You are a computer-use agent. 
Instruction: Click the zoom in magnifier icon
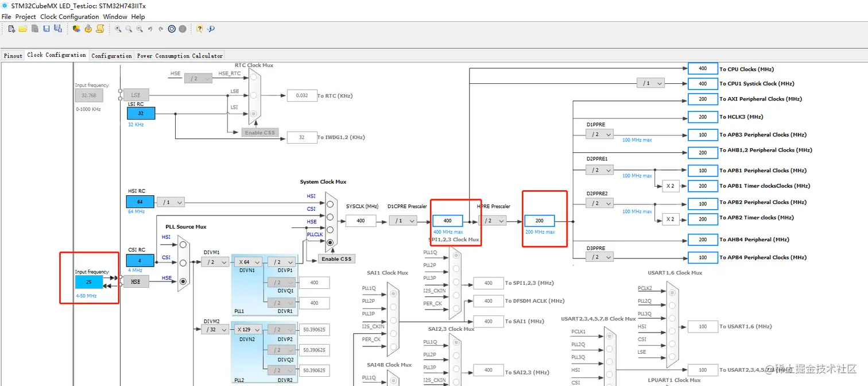118,29
